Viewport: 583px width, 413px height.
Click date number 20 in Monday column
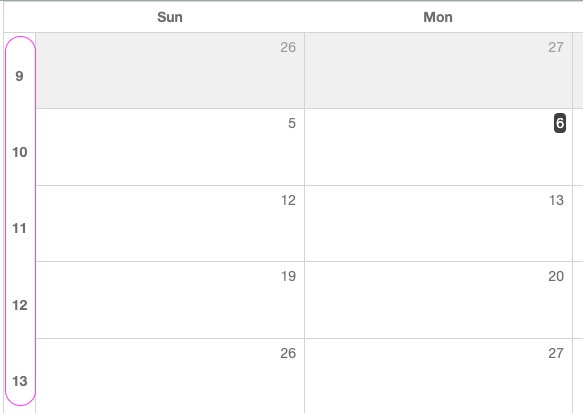[x=556, y=276]
